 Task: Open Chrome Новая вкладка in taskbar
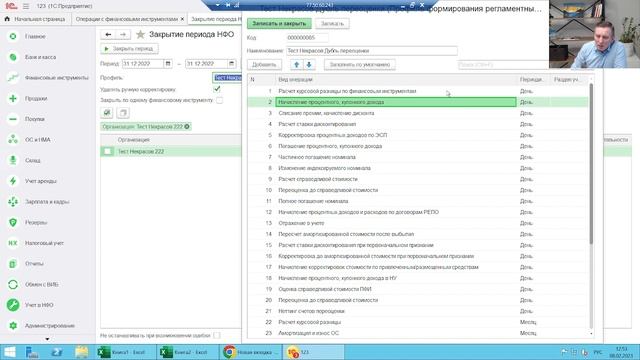click(250, 352)
